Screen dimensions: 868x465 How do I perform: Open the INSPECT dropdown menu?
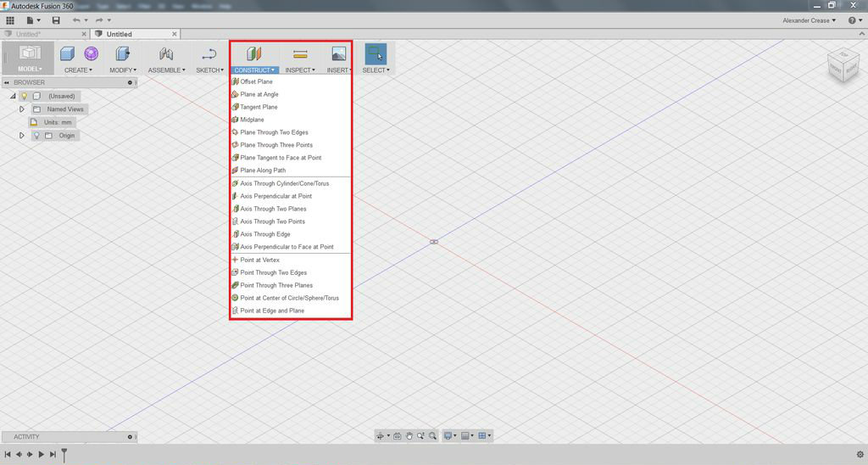pyautogui.click(x=300, y=70)
